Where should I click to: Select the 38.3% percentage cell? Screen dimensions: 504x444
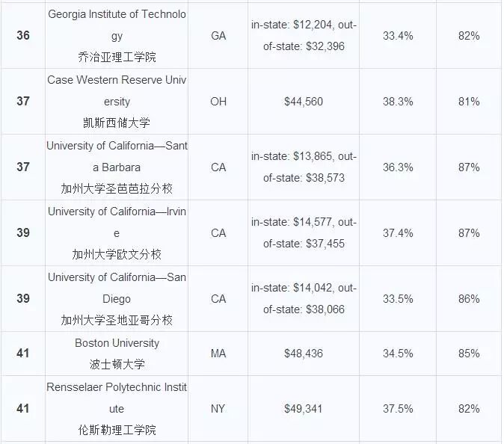398,101
